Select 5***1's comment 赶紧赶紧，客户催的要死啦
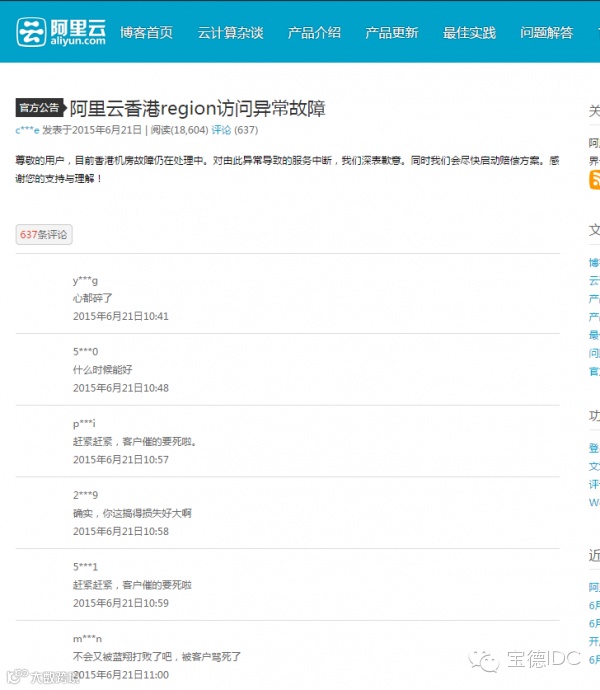 (x=132, y=585)
